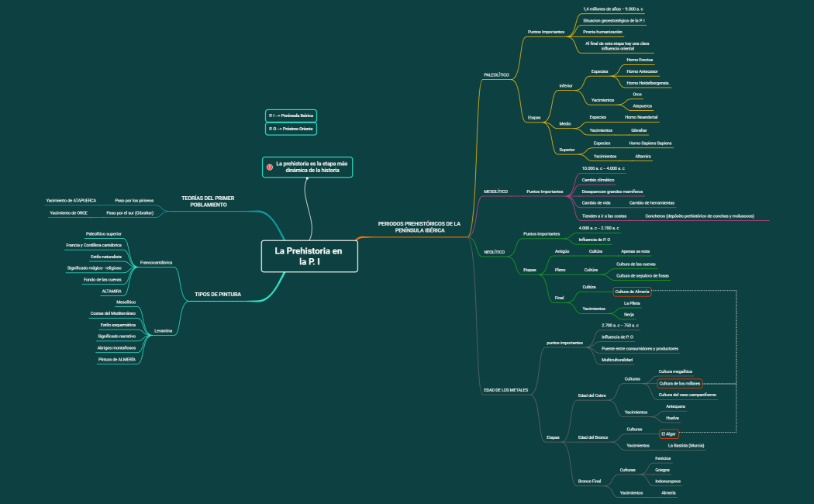This screenshot has height=504, width=814.
Task: Select the central node 'La Prehistoria en la P. I'
Action: click(x=309, y=256)
